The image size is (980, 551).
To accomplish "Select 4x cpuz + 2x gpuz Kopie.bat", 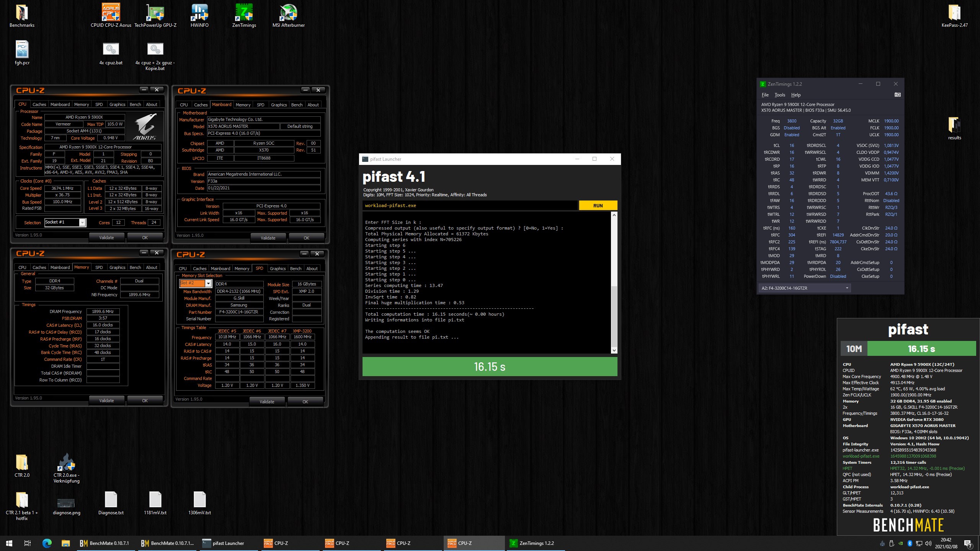I will (155, 56).
